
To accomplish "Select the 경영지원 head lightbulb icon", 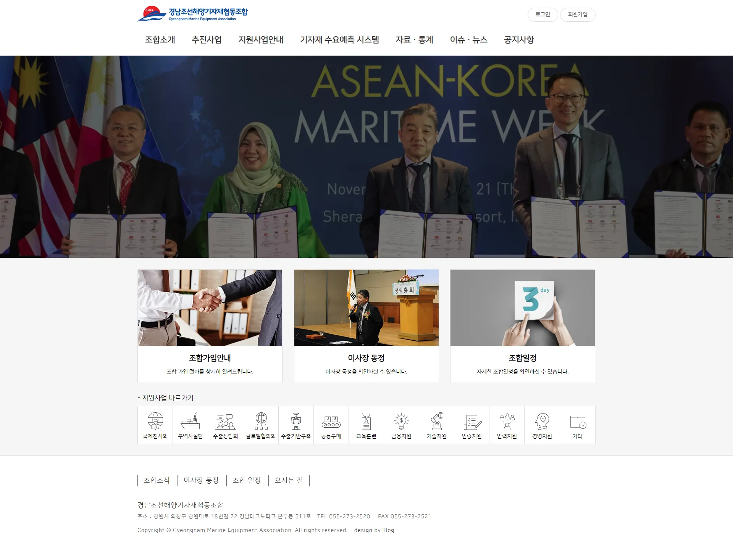I will coord(542,422).
